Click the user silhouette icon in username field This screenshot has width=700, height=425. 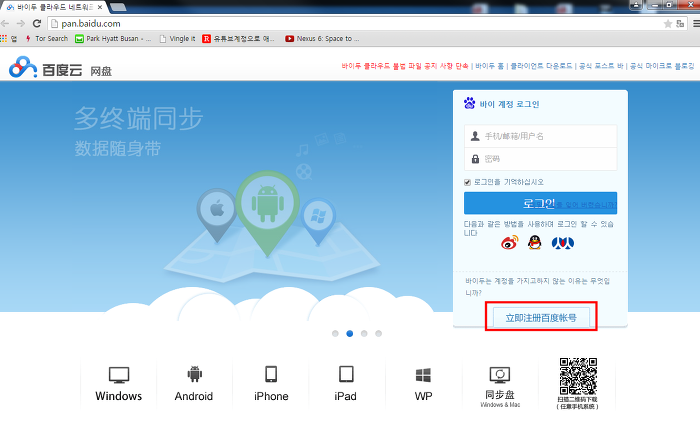click(475, 136)
